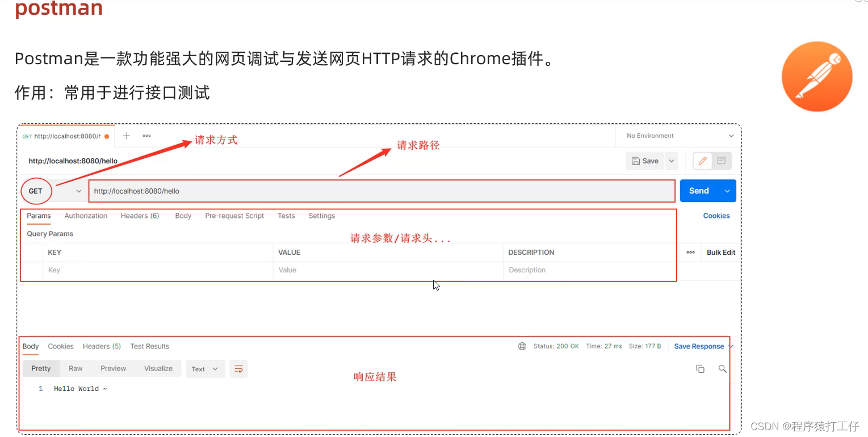Copy response using the copy icon

[x=700, y=369]
